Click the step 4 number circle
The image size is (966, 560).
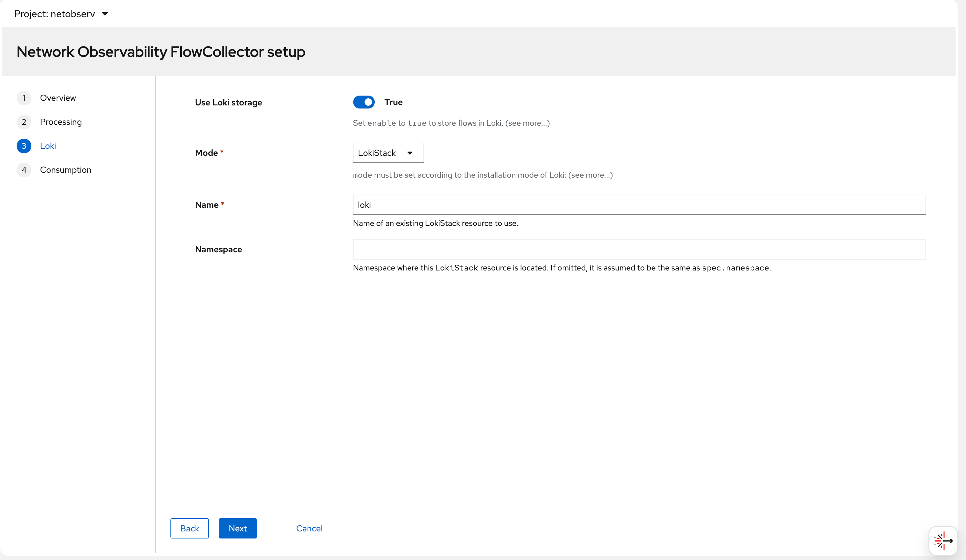point(24,170)
